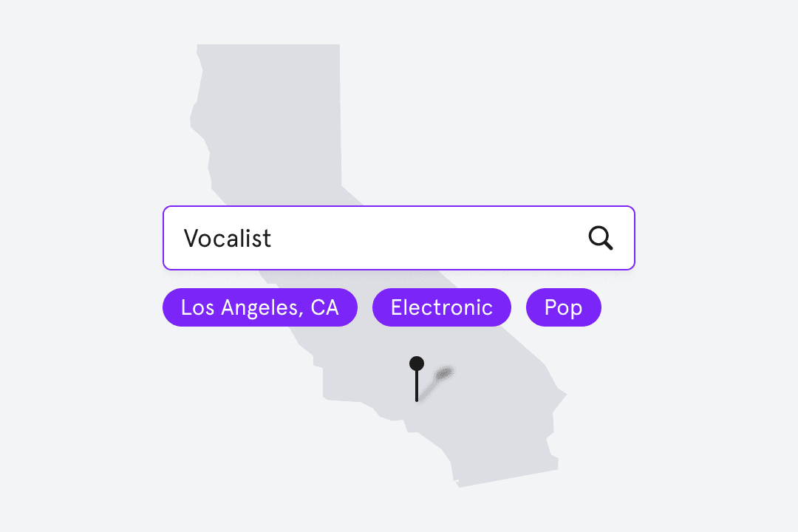This screenshot has width=798, height=532.
Task: Toggle the Los Angeles, CA location filter
Action: click(259, 307)
